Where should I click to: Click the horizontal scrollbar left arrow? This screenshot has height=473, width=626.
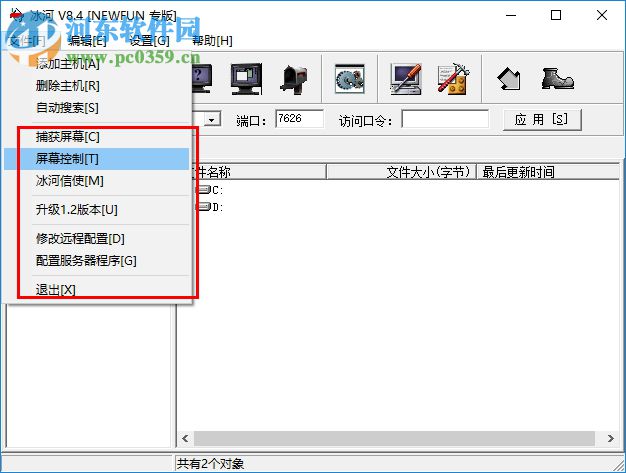(x=185, y=438)
